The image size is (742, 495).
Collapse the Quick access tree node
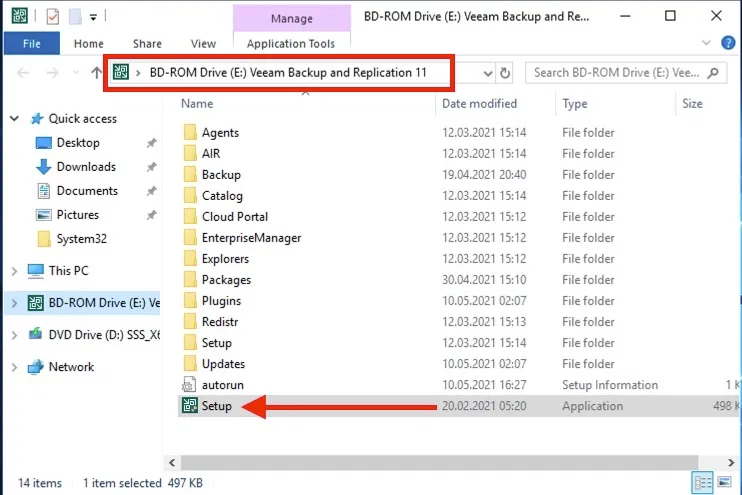[15, 118]
